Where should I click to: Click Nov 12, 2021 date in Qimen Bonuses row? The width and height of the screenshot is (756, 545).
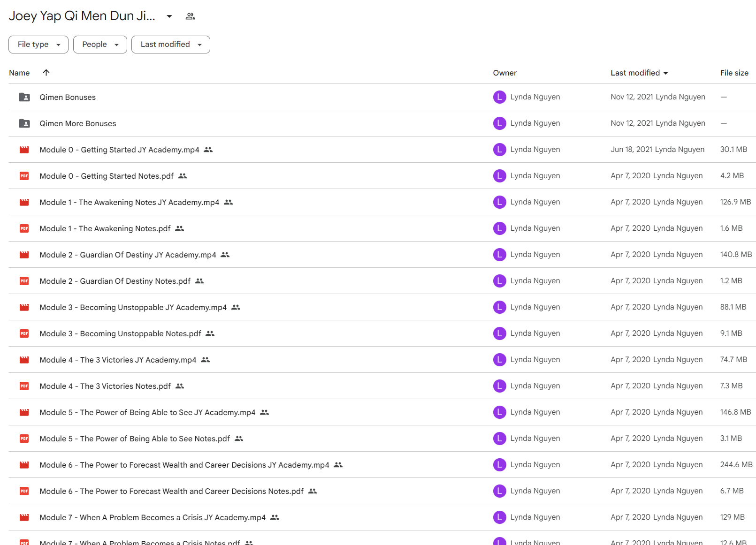[x=632, y=97]
